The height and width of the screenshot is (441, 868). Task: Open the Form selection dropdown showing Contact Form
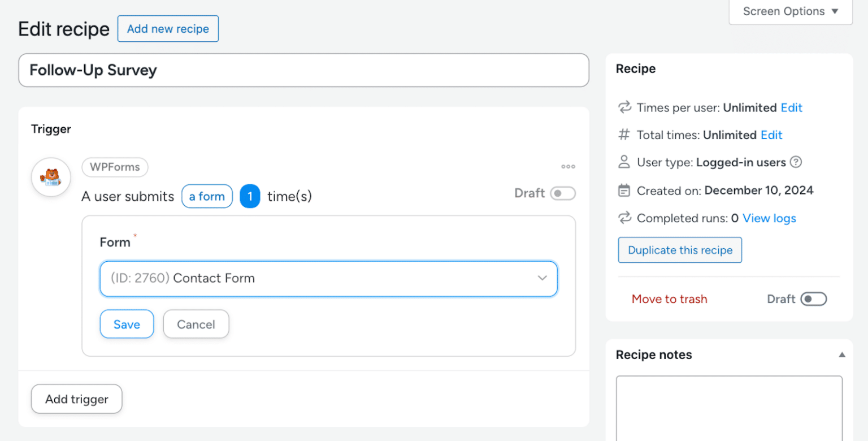pyautogui.click(x=329, y=278)
